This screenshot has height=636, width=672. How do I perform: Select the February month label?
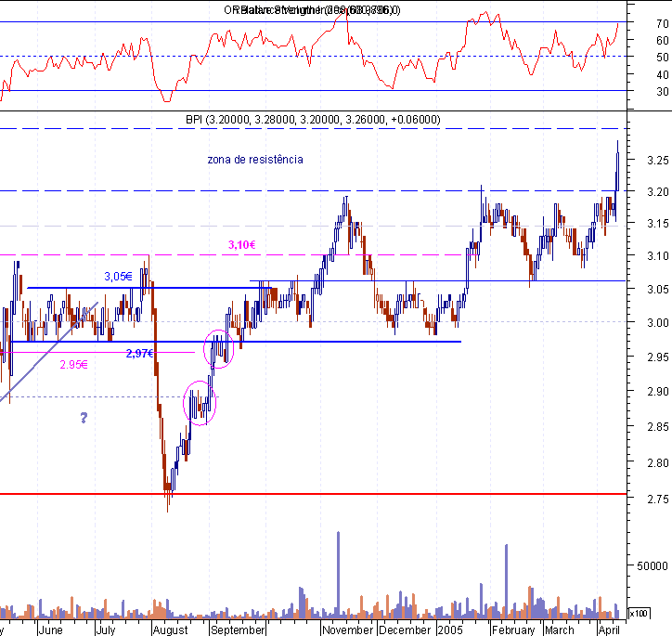pyautogui.click(x=513, y=630)
